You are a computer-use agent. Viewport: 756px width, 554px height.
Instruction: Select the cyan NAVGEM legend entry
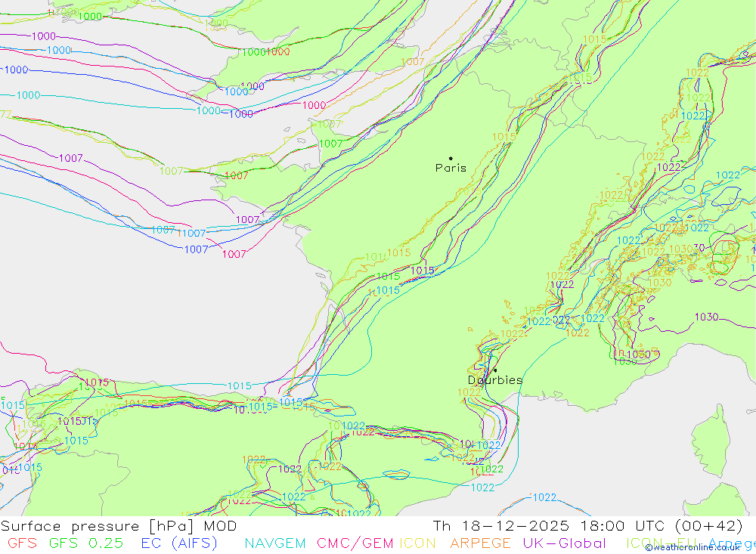click(x=275, y=543)
